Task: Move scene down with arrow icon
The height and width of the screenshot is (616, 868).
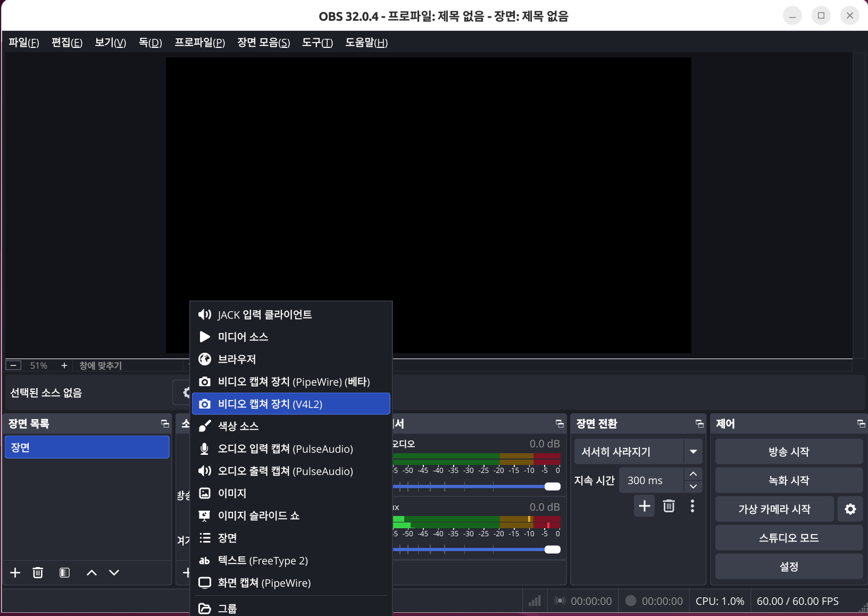Action: [x=114, y=572]
